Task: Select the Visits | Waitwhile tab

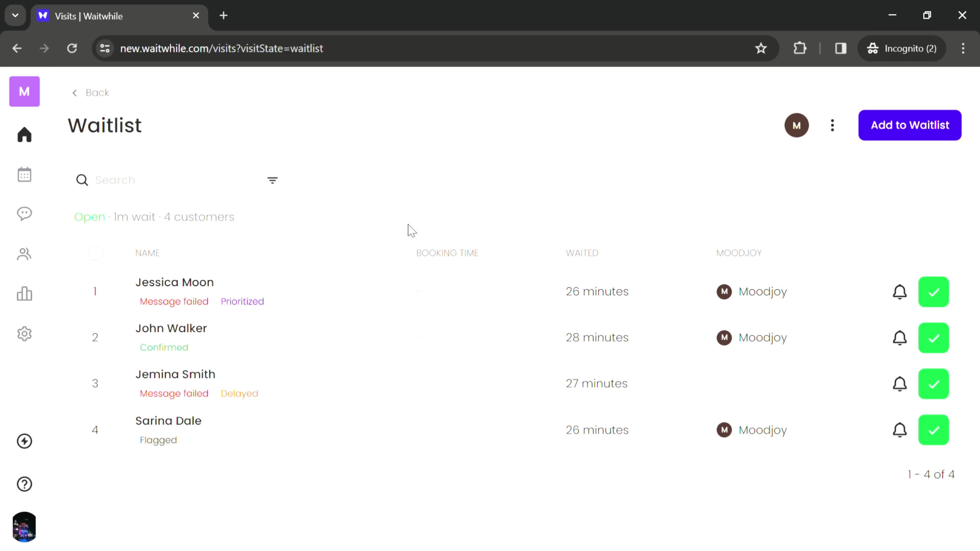Action: tap(119, 16)
